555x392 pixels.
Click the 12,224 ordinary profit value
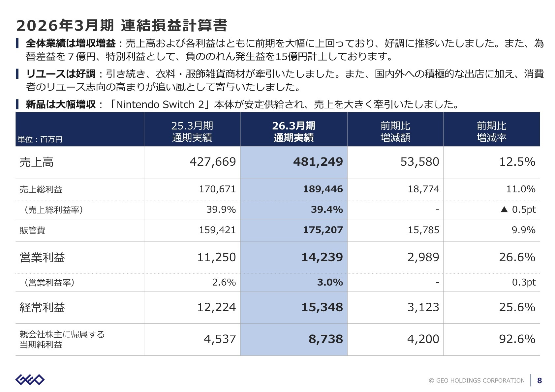[217, 307]
